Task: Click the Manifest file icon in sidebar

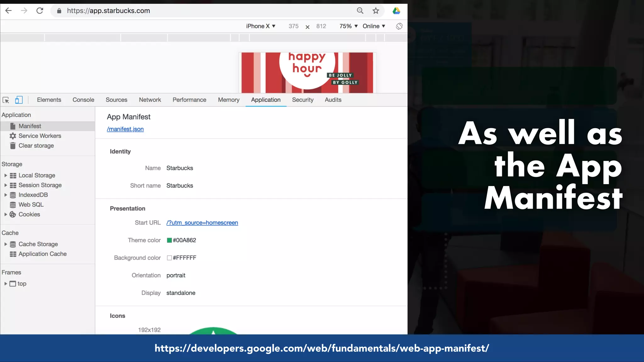Action: [x=13, y=126]
